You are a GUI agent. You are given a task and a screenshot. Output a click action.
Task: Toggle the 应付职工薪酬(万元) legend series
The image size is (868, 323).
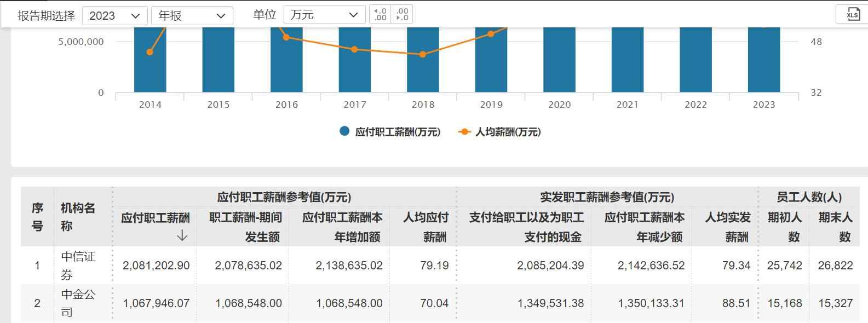click(390, 132)
